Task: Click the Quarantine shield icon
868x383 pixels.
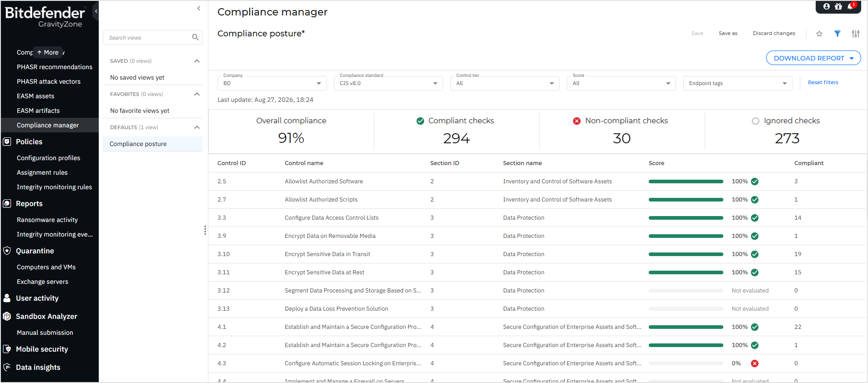Action: (x=7, y=251)
